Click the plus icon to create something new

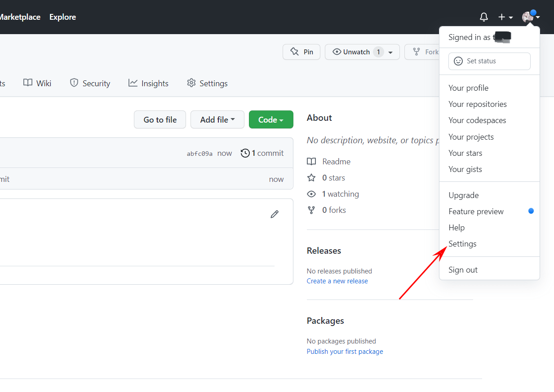501,17
